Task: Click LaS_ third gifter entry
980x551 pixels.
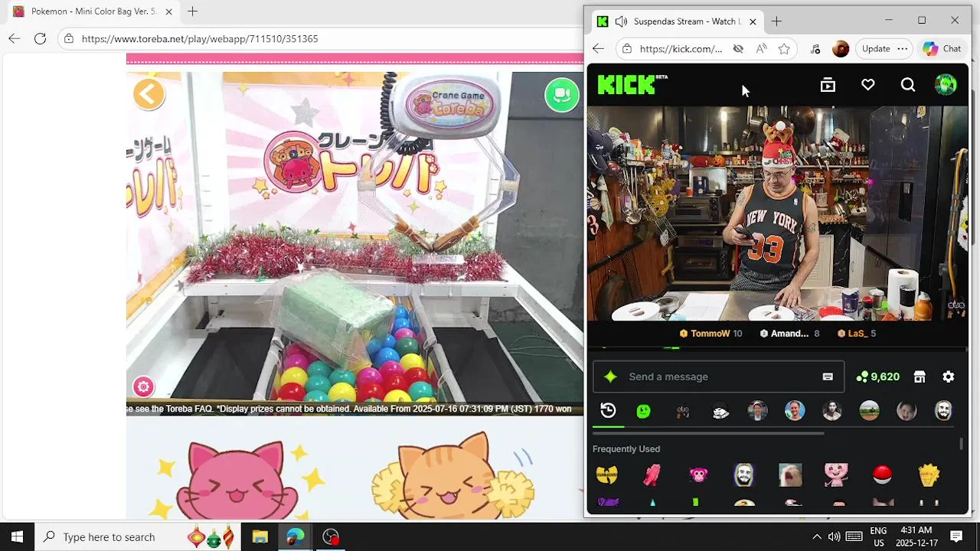Action: [856, 334]
